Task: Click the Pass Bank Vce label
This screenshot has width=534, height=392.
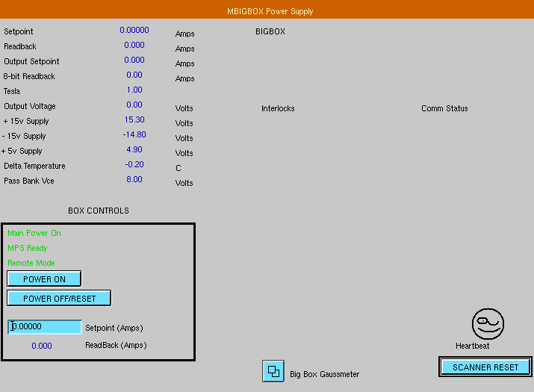Action: coord(29,181)
